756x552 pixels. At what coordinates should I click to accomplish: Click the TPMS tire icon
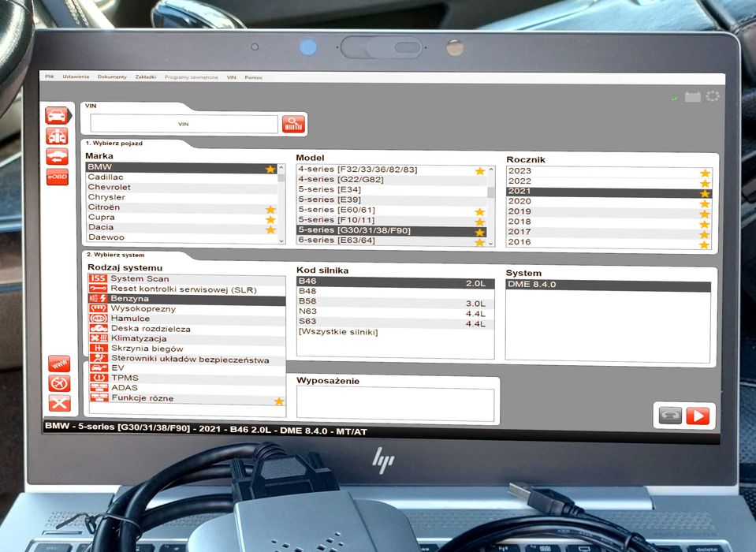pyautogui.click(x=99, y=378)
